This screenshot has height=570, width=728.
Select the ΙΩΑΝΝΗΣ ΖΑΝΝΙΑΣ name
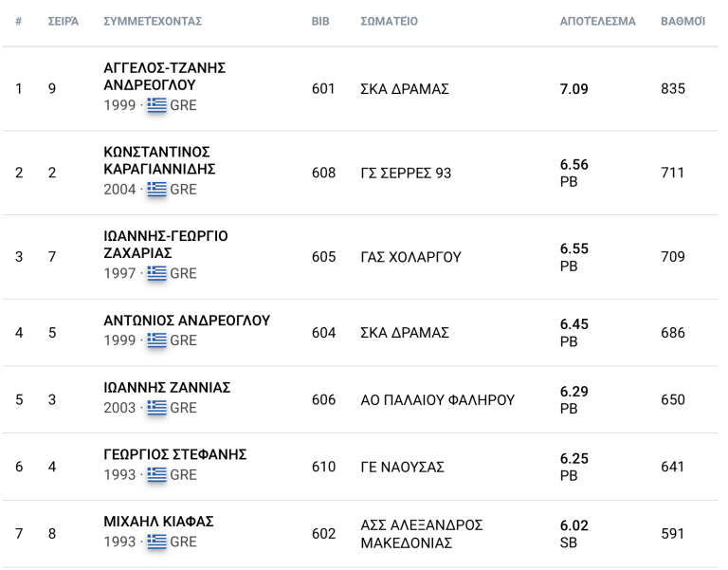tap(167, 388)
